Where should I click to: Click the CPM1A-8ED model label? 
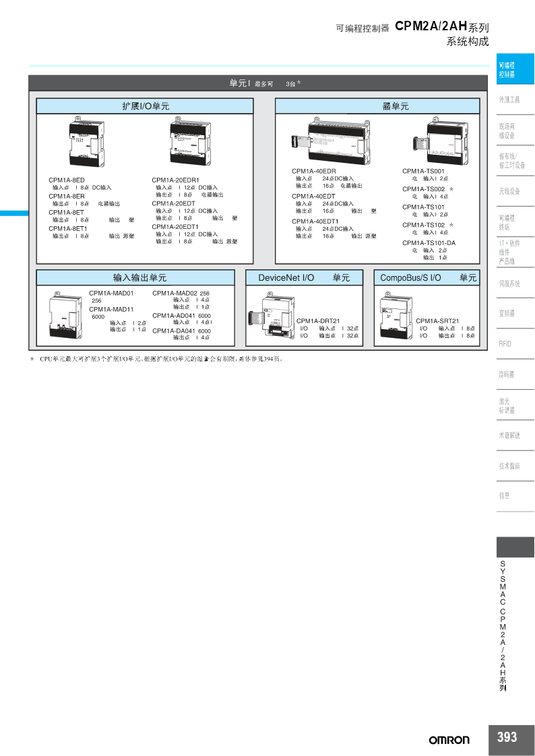(67, 180)
